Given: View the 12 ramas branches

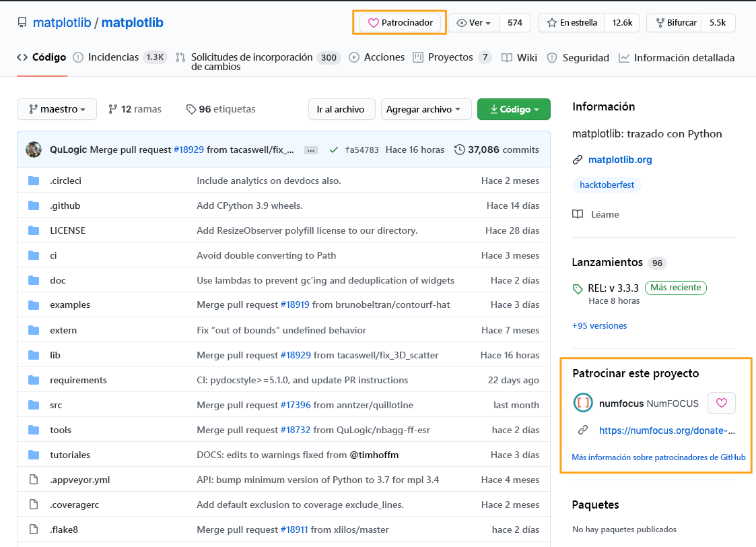Looking at the screenshot, I should [x=135, y=109].
